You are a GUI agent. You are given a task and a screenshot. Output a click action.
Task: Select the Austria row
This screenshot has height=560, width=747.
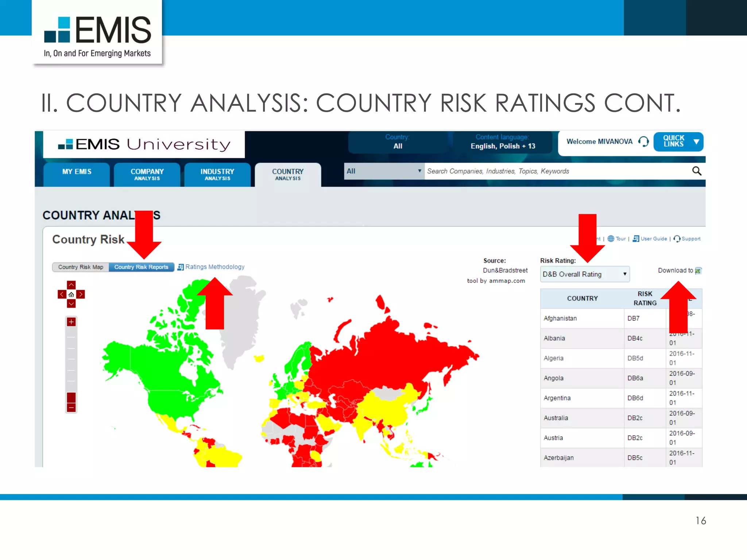(621, 438)
